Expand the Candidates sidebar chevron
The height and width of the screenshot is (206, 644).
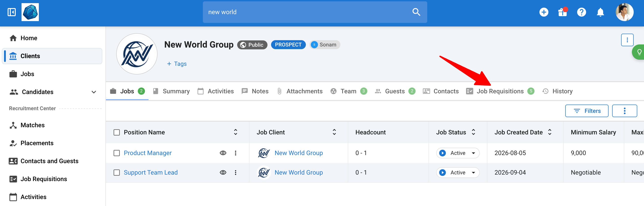click(x=94, y=92)
